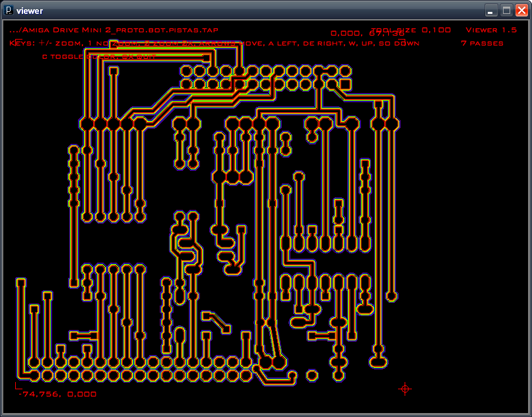
Task: Click the "viewer" window title text
Action: pos(30,11)
